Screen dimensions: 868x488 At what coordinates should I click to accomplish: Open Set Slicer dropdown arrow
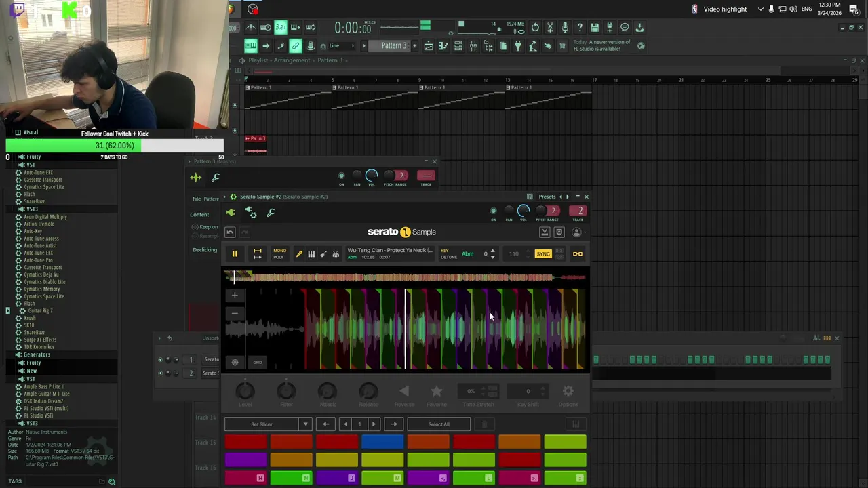click(x=305, y=424)
